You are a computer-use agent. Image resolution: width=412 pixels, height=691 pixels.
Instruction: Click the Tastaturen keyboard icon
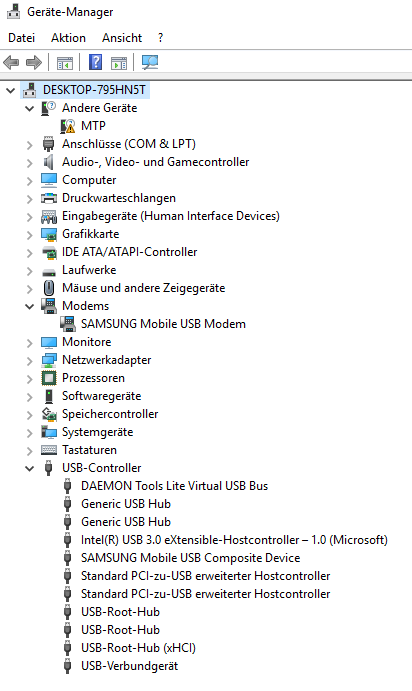49,450
